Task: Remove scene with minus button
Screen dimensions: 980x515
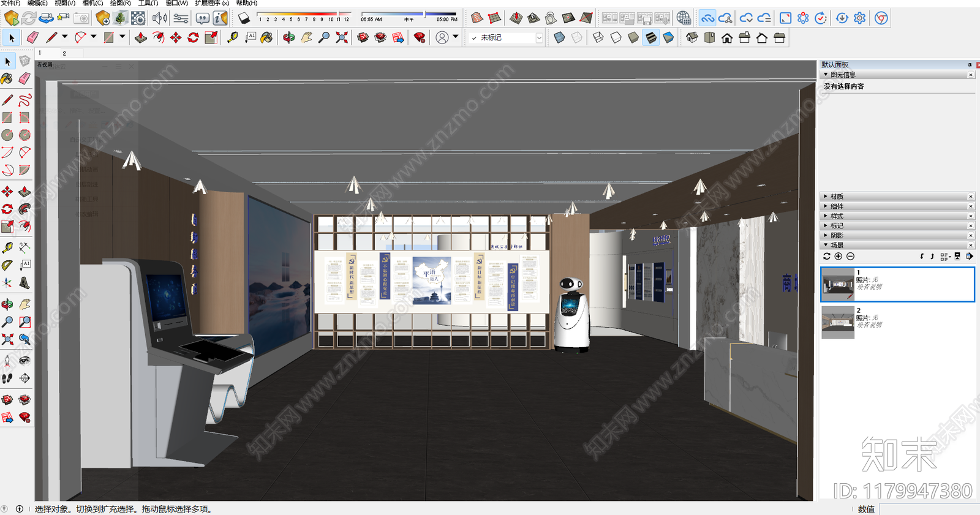Action: [x=850, y=257]
